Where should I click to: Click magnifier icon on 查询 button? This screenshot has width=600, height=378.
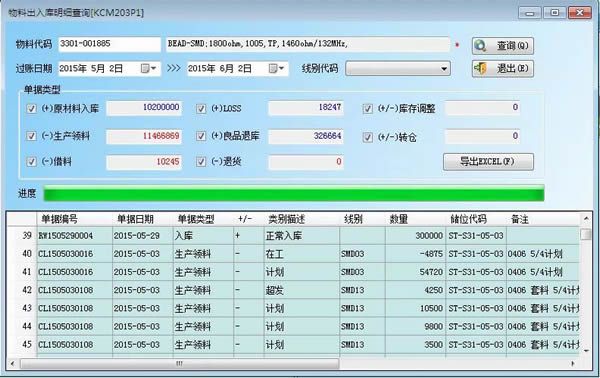[x=480, y=46]
